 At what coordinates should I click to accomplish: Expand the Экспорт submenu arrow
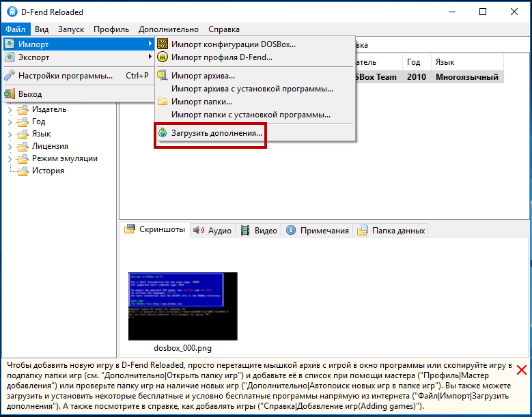150,57
